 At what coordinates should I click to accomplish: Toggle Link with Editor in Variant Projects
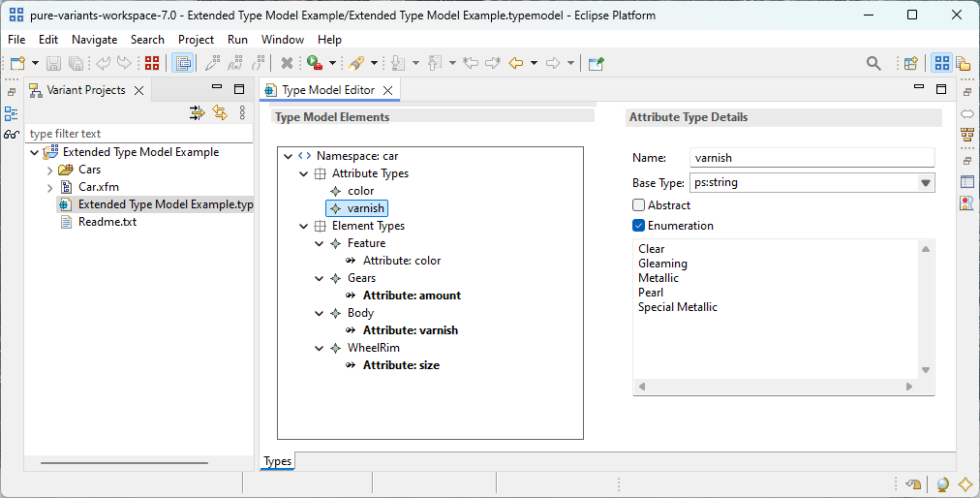pyautogui.click(x=220, y=113)
